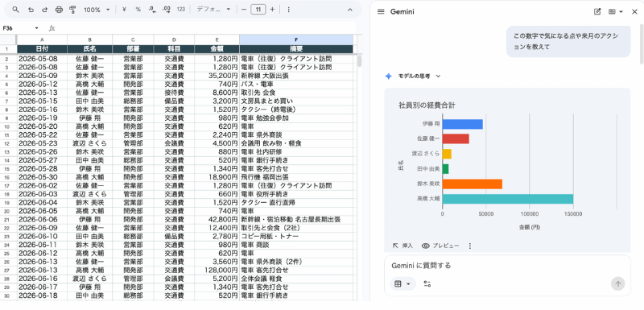Open chart more options menu
Viewport: 644px width, 310px height.
coord(470,246)
